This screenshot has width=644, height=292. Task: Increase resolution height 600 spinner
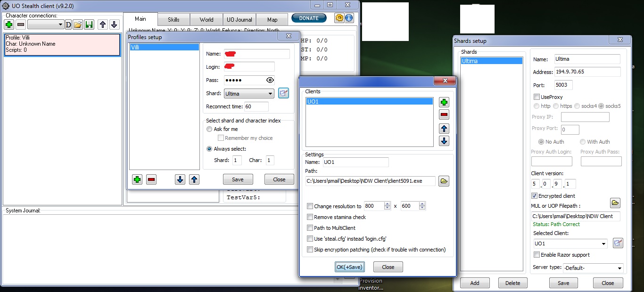click(422, 204)
